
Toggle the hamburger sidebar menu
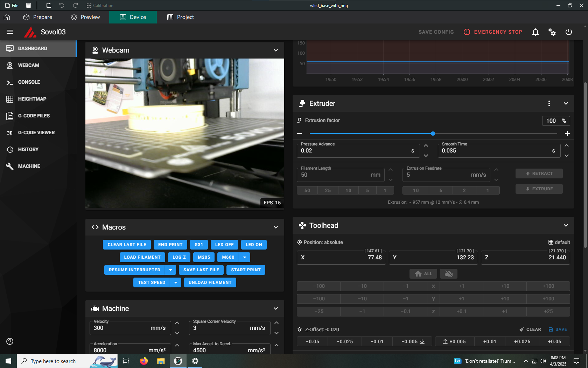(x=10, y=32)
